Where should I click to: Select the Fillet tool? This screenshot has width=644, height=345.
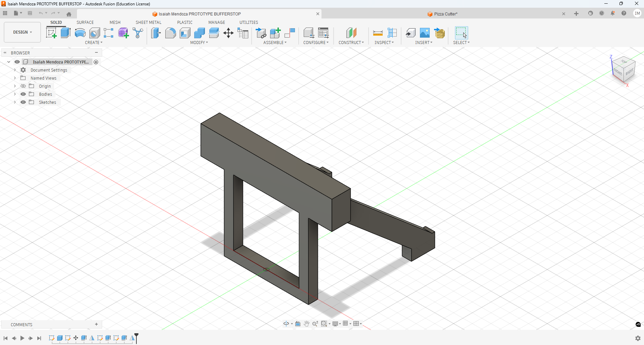click(170, 33)
